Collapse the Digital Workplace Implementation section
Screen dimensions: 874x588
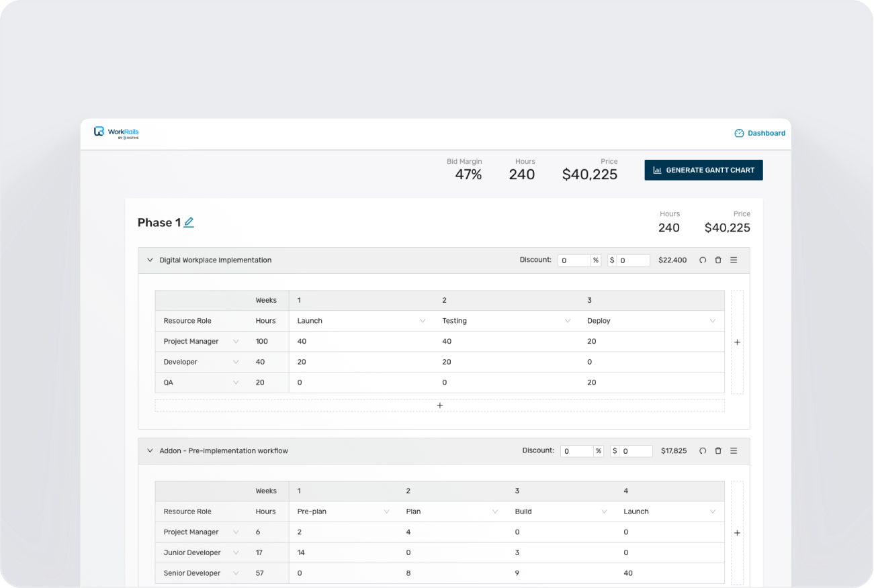[x=150, y=260]
